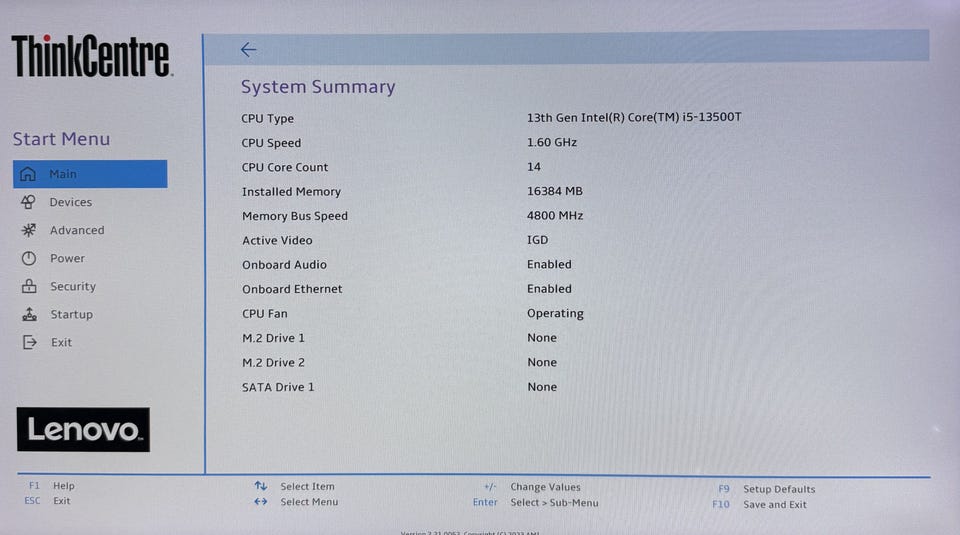The height and width of the screenshot is (535, 960).
Task: Click Enabled value for Onboard Ethernet
Action: (549, 288)
